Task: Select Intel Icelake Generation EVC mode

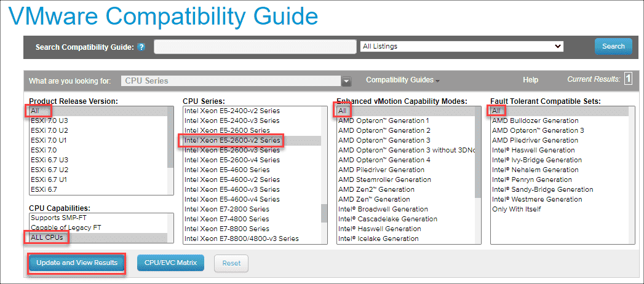Action: [x=405, y=239]
